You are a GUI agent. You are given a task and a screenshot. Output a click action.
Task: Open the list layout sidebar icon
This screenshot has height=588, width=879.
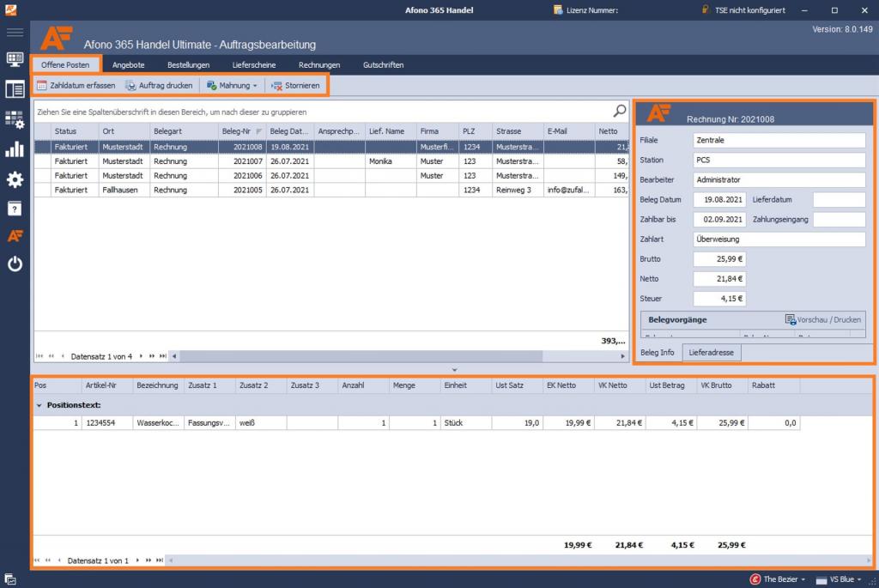pyautogui.click(x=15, y=89)
